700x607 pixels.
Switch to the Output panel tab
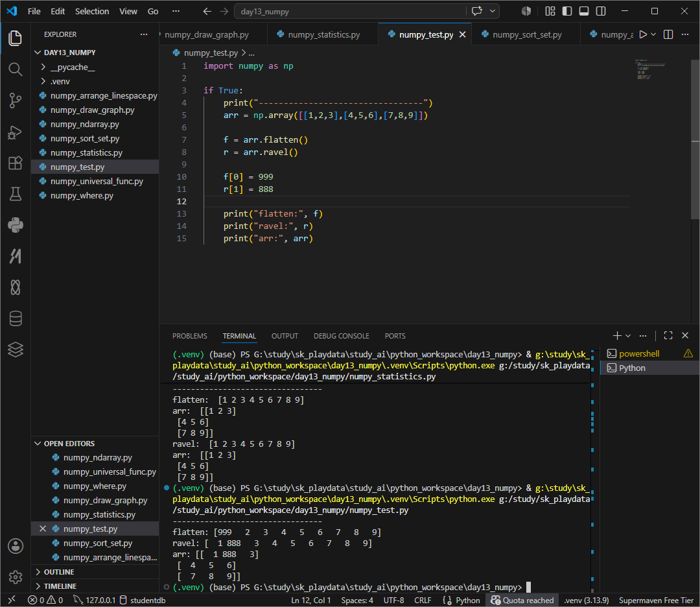point(285,336)
